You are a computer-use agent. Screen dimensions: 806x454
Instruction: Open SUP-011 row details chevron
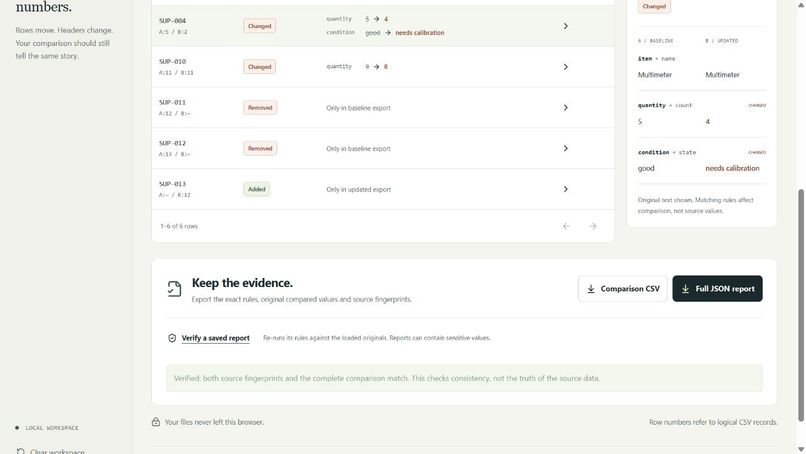565,107
